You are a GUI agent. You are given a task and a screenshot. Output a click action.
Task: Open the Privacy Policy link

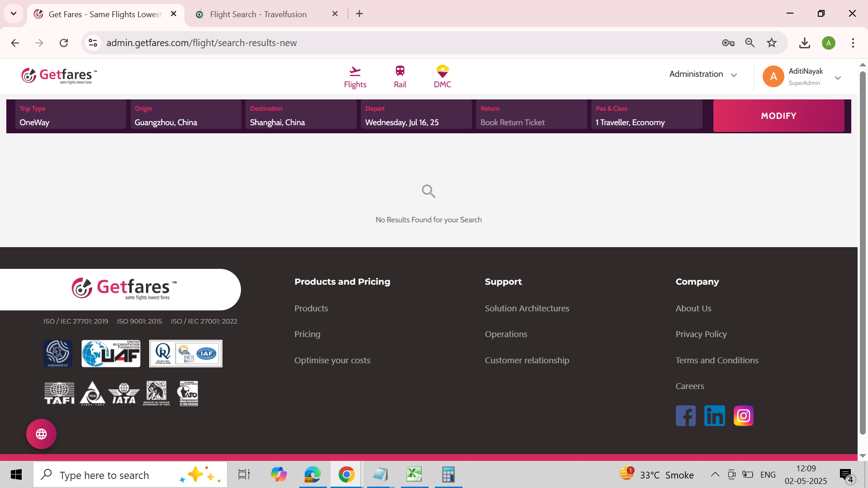pyautogui.click(x=701, y=334)
